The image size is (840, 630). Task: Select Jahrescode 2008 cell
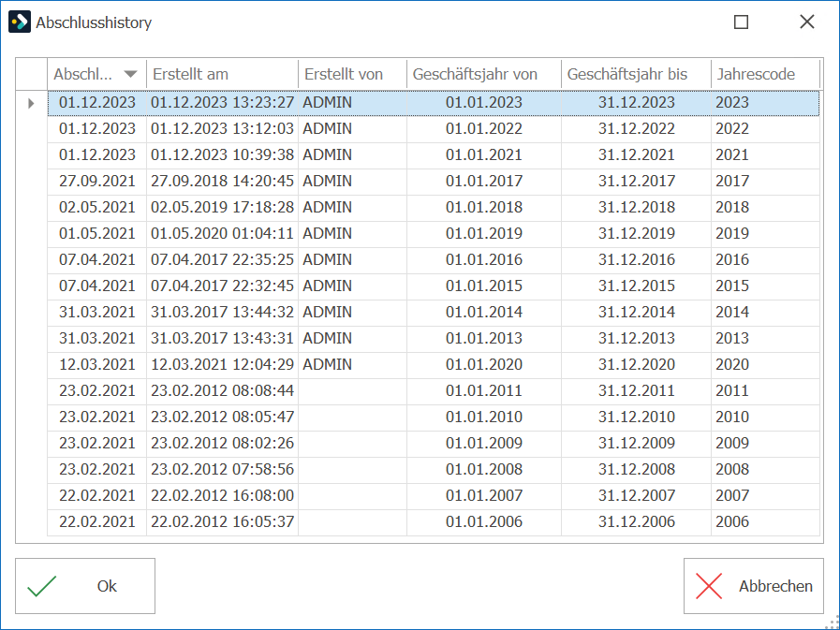765,470
